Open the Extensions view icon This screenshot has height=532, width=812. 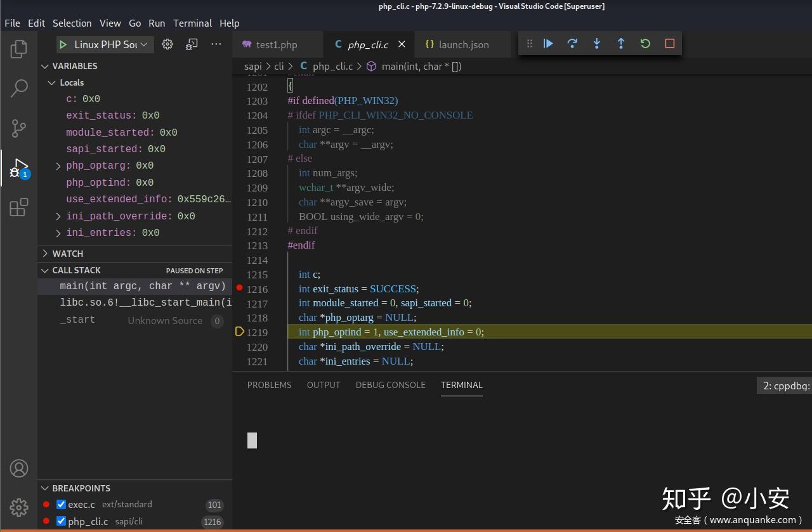[x=19, y=207]
